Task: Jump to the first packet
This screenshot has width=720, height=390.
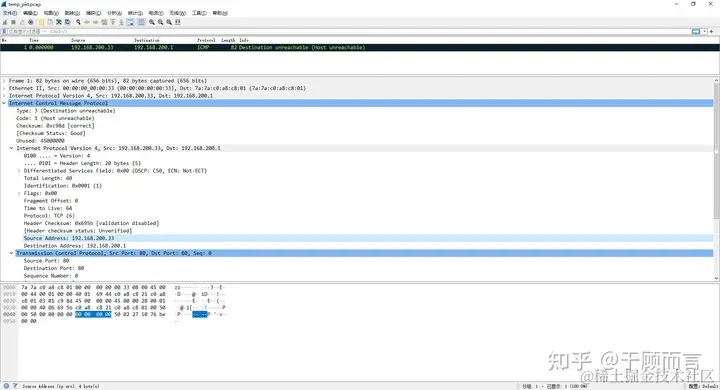Action: click(x=113, y=22)
